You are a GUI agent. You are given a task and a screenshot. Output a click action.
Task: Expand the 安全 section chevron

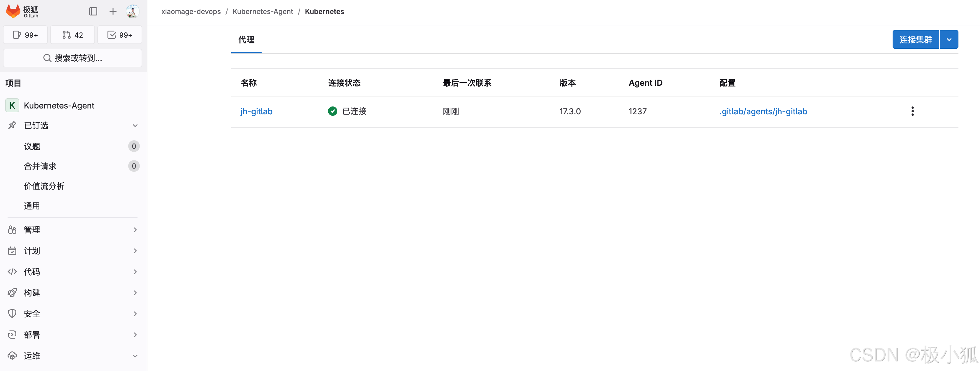135,314
